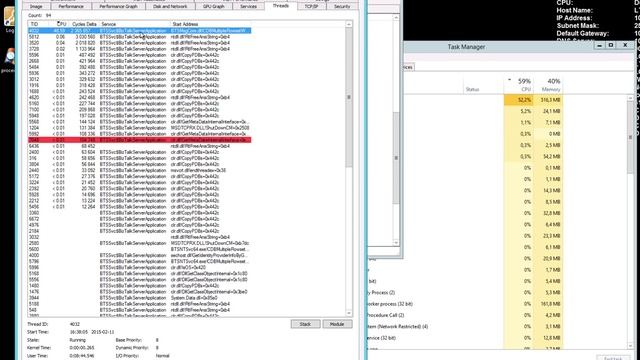640x360 pixels.
Task: Select thread row with TID 1476
Action: tap(139, 292)
